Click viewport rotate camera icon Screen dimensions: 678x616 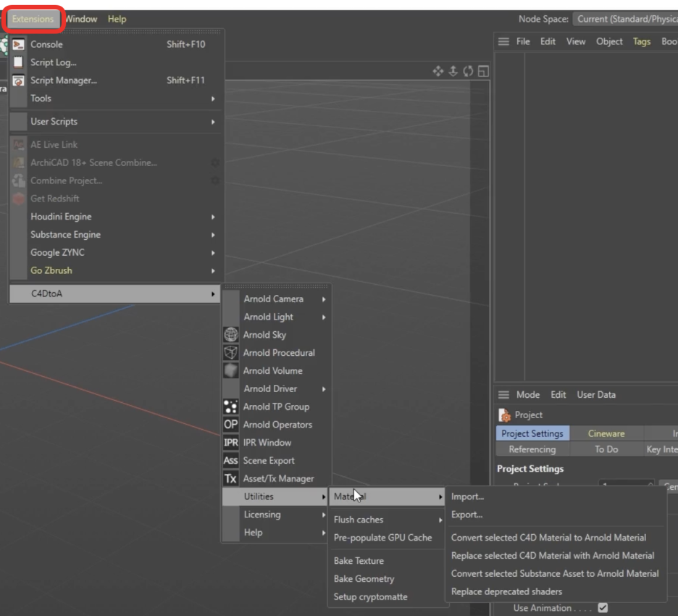[x=468, y=71]
